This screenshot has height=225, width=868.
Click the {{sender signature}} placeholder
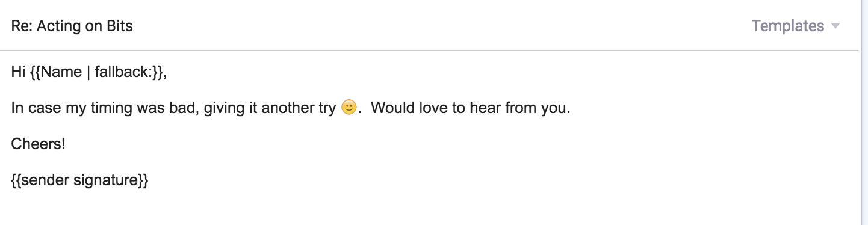pos(79,180)
